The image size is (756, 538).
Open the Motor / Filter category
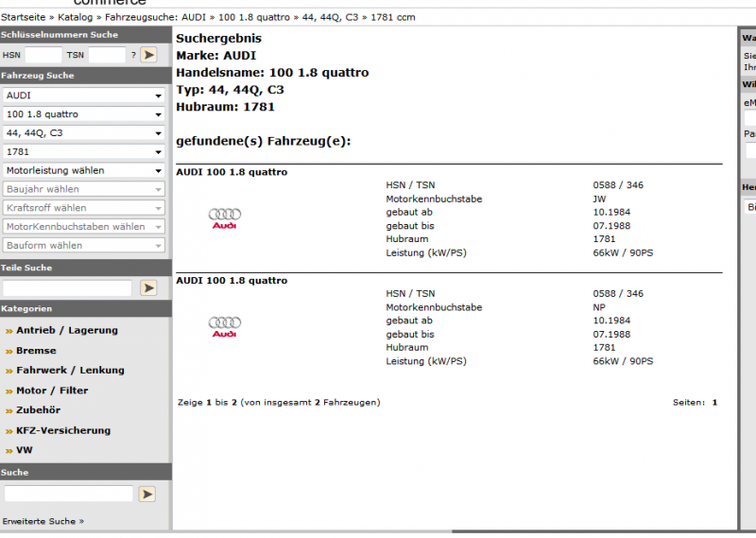(52, 390)
